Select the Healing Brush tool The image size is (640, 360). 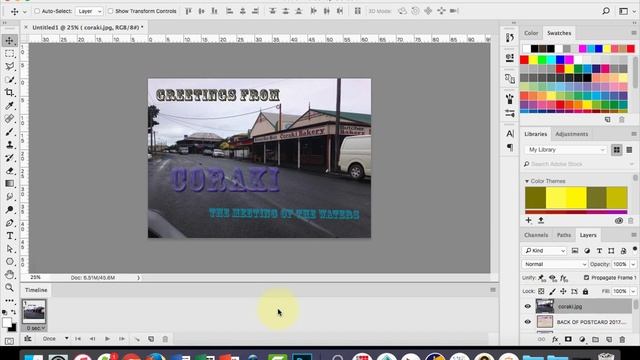(x=9, y=119)
